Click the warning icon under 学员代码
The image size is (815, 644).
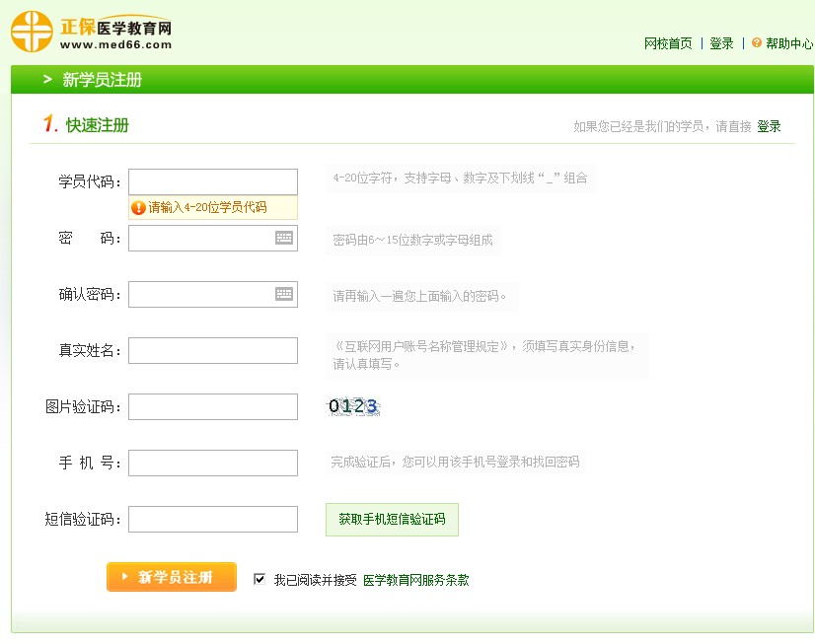138,208
